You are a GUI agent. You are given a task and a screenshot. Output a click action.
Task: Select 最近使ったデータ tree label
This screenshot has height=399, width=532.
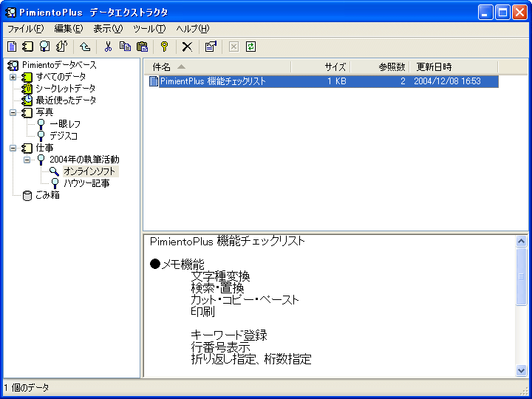(x=66, y=100)
